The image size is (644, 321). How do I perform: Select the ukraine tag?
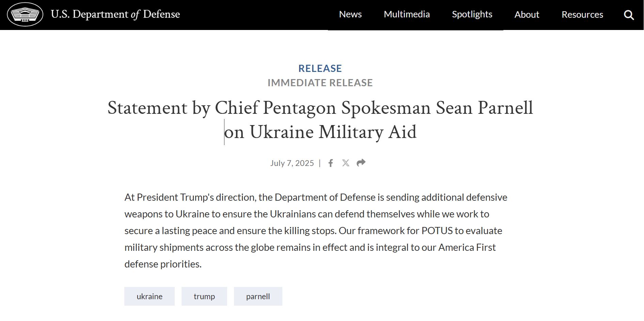150,296
